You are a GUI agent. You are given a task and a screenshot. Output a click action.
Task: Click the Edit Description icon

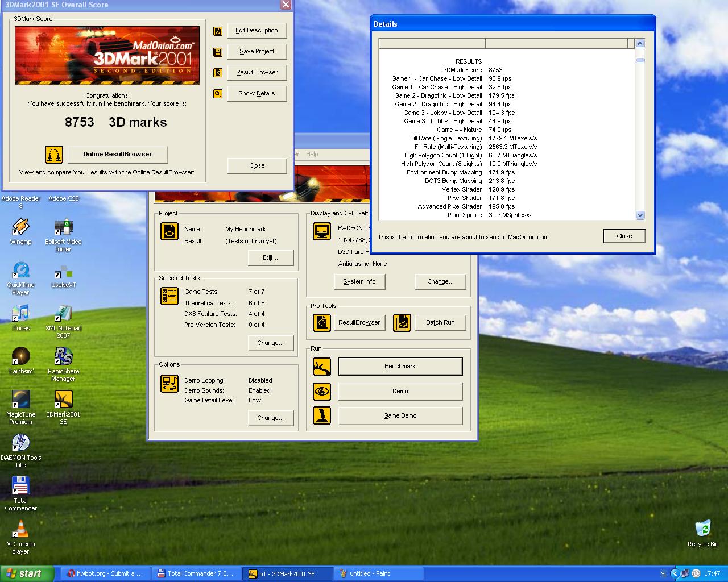218,31
